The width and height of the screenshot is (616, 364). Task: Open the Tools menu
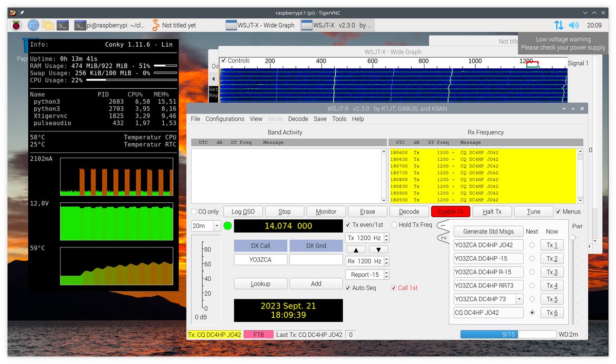coord(339,119)
